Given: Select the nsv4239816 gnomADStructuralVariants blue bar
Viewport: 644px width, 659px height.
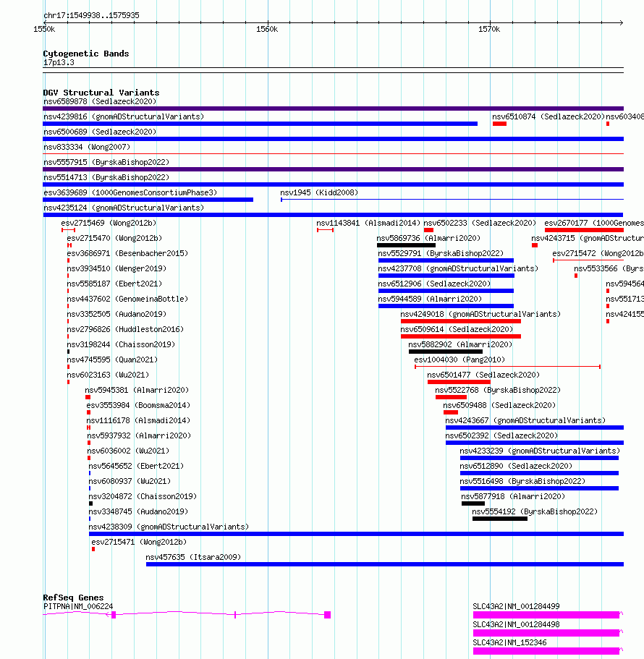Looking at the screenshot, I should pos(260,124).
